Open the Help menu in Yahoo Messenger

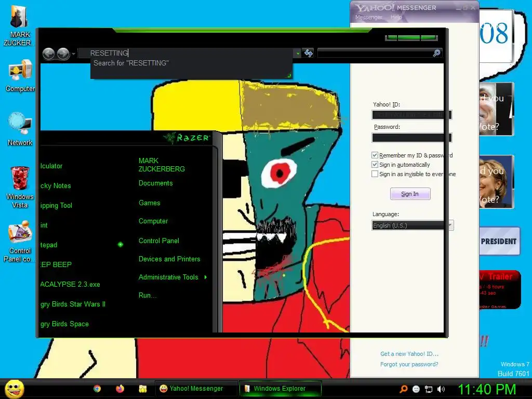[396, 17]
